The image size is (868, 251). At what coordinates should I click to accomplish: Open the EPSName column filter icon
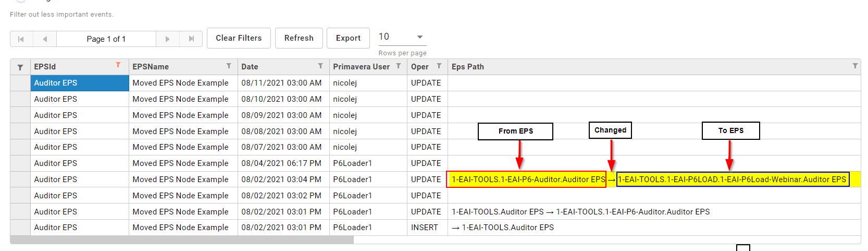(229, 66)
